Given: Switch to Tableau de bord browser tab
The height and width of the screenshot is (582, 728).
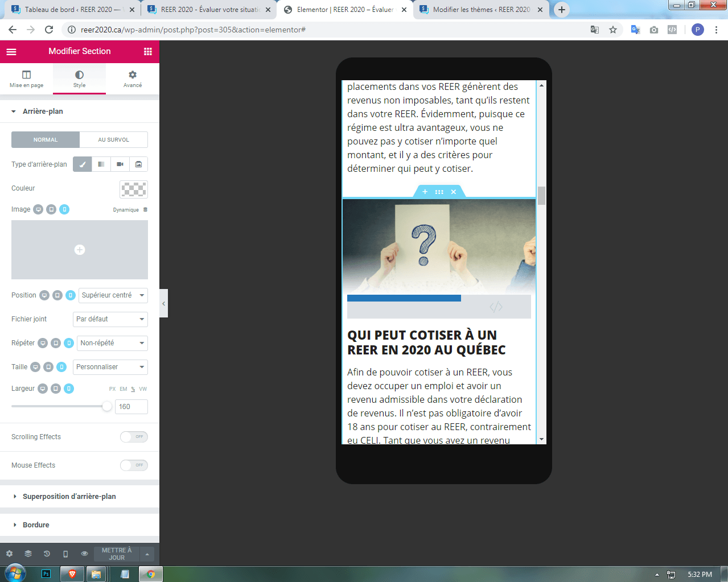Looking at the screenshot, I should point(72,10).
